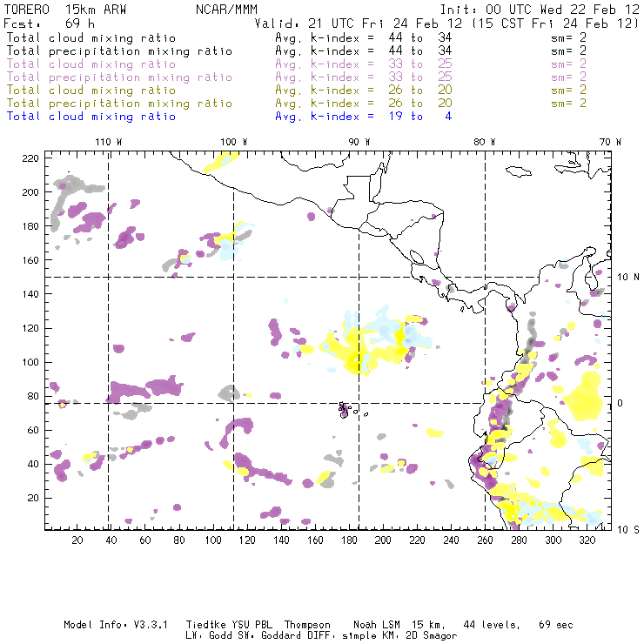The image size is (644, 644).
Task: Click black "44 to 34" value in top legend row
Action: pyautogui.click(x=420, y=37)
